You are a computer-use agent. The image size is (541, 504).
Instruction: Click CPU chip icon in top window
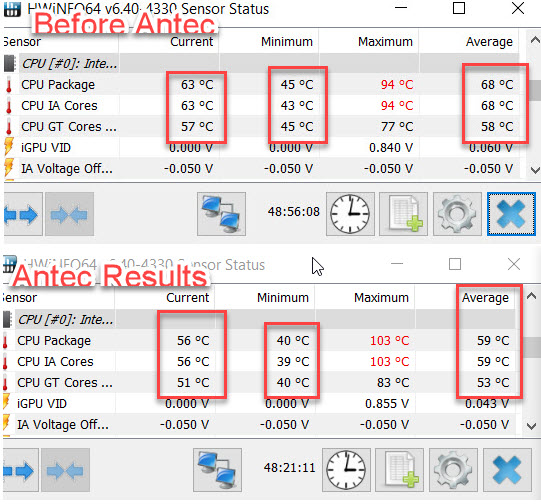point(10,63)
